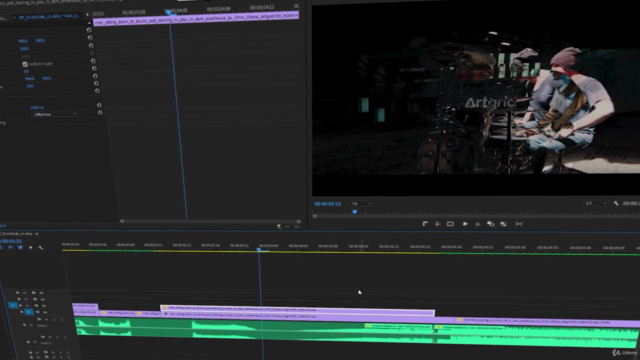This screenshot has height=360, width=640.
Task: Click the Audio 1 track label
Action: 42,326
